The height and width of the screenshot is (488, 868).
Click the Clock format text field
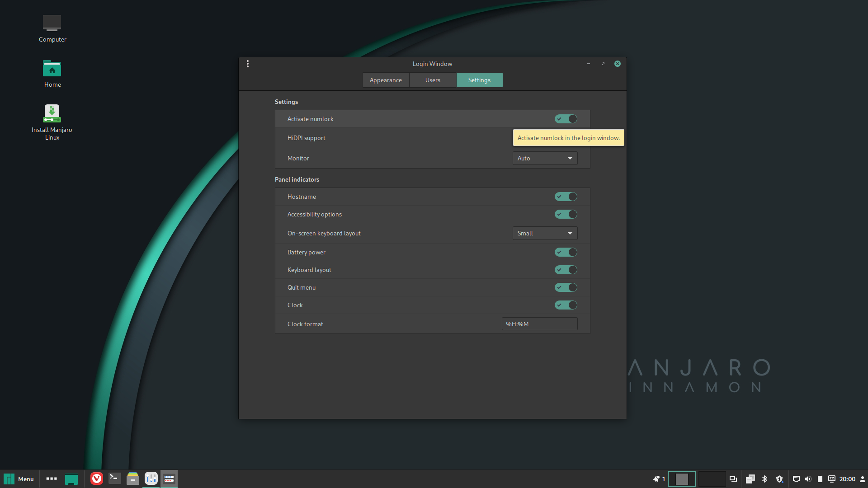(x=539, y=324)
